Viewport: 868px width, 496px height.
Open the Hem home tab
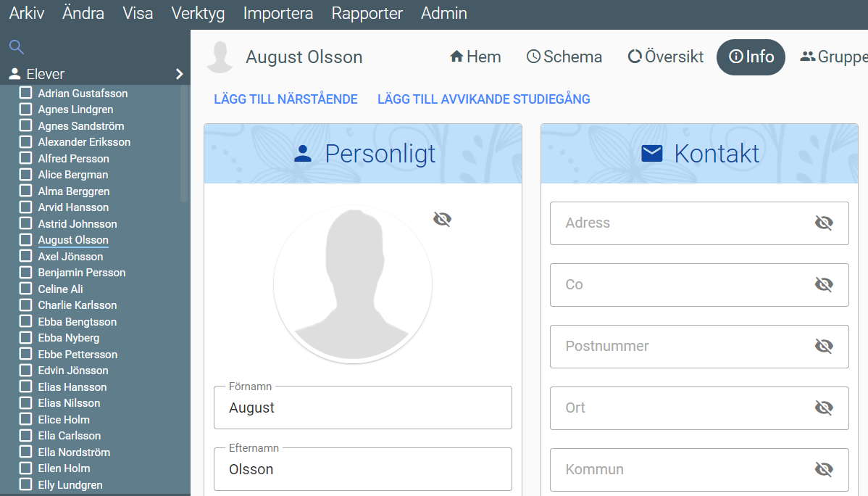475,57
